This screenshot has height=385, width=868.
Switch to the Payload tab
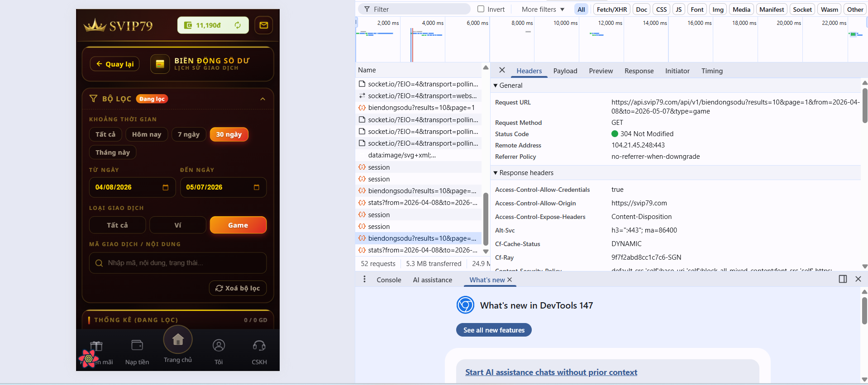coord(565,71)
